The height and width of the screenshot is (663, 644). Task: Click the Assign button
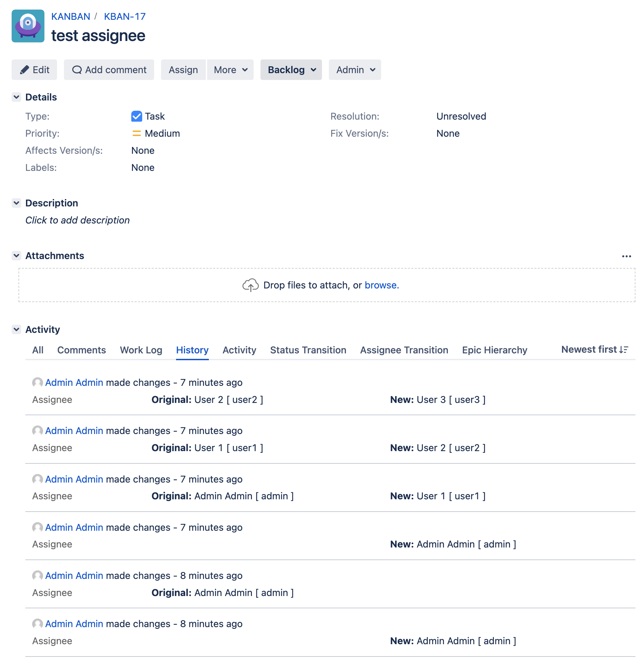(183, 70)
